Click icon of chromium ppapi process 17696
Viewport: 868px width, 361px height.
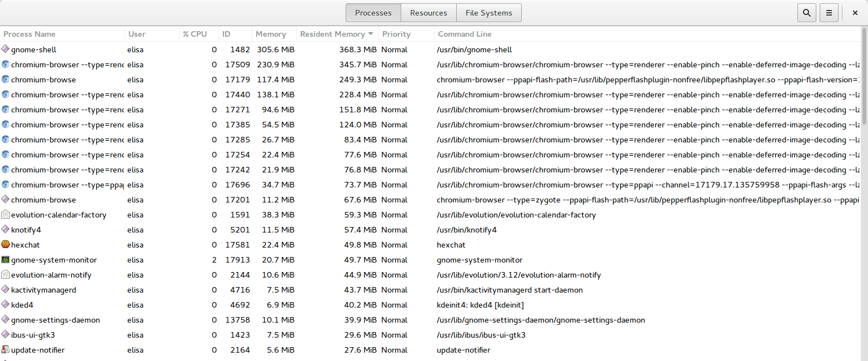(x=6, y=185)
